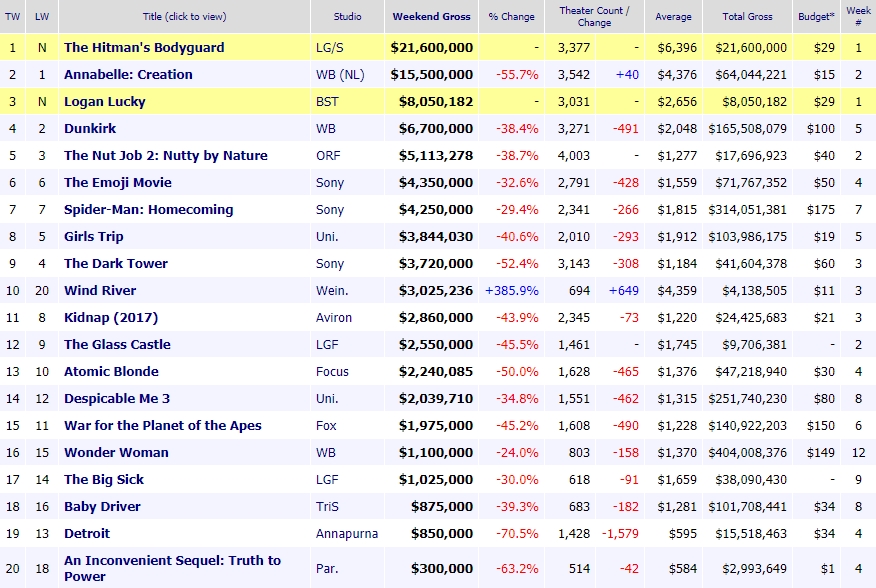Image resolution: width=876 pixels, height=588 pixels.
Task: Select total gross $404,008,376
Action: coord(748,453)
